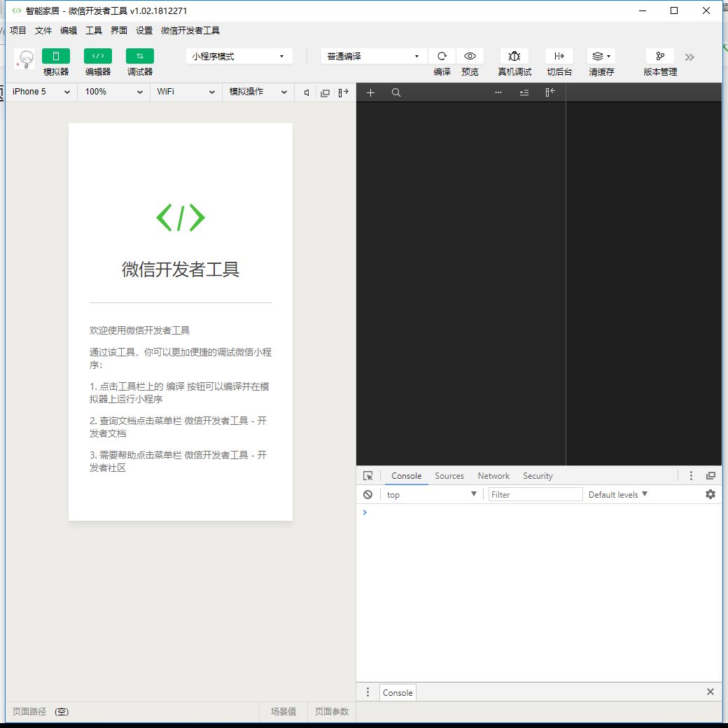
Task: Add a new file with plus icon
Action: click(x=370, y=92)
